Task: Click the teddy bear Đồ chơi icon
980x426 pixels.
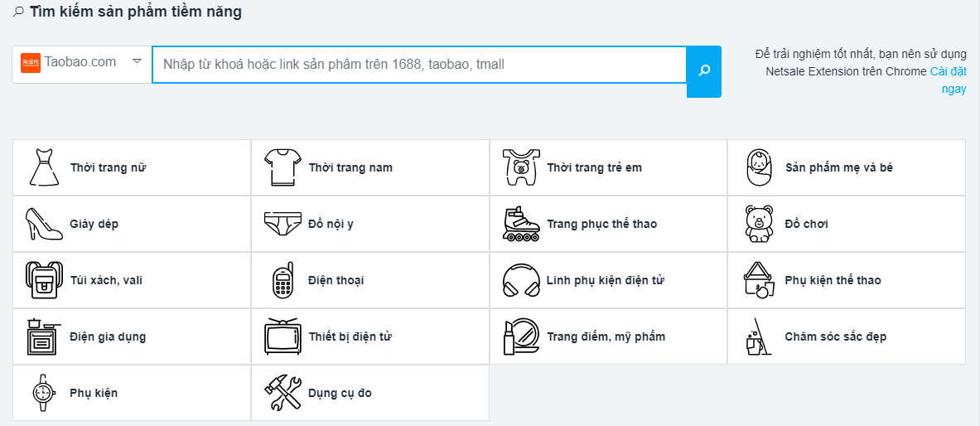Action: pos(760,224)
